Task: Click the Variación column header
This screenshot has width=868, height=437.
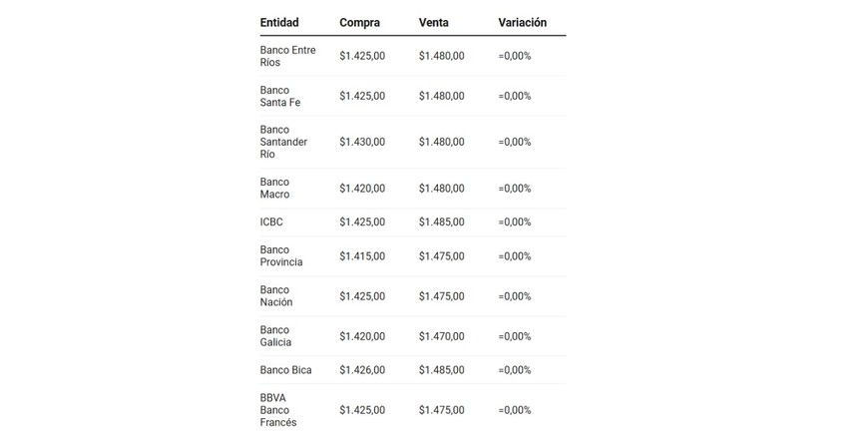Action: click(x=523, y=22)
